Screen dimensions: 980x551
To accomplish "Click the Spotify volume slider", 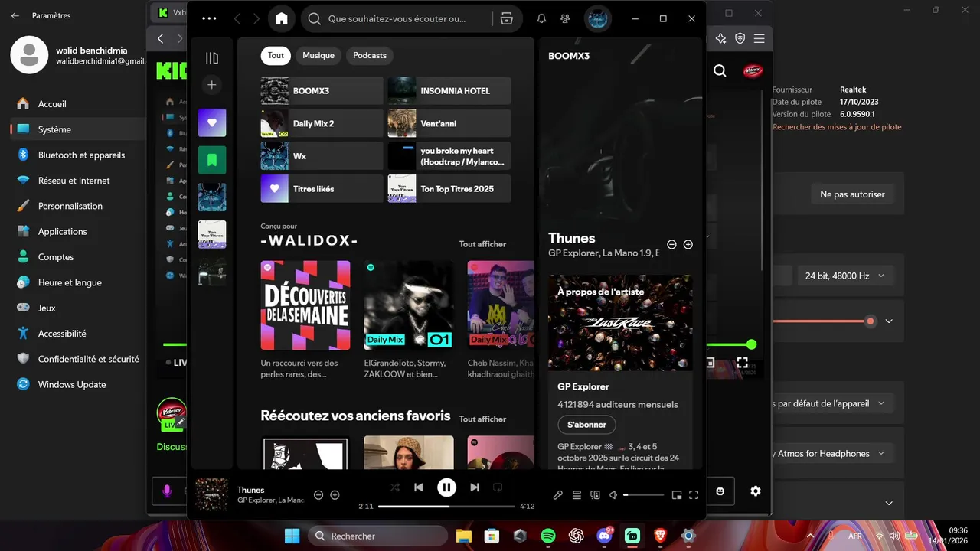I will point(643,495).
